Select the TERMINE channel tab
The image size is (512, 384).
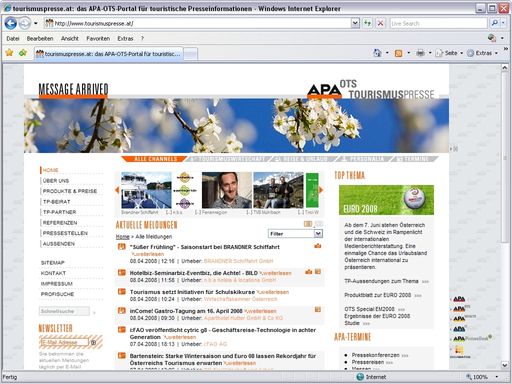[414, 159]
